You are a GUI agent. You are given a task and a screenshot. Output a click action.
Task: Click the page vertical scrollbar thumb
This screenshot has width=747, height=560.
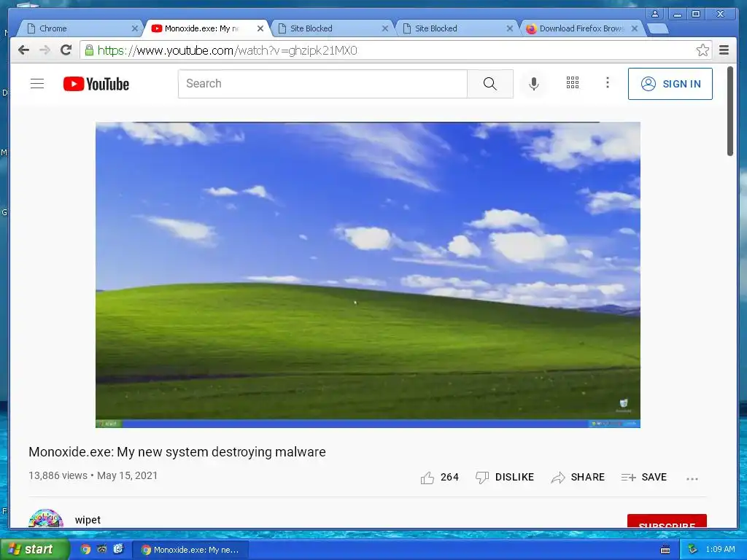[729, 112]
